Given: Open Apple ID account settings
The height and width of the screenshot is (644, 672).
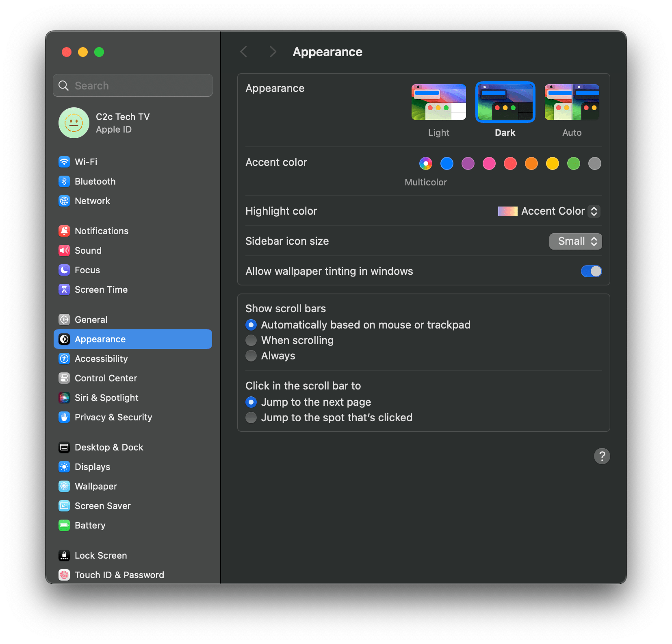Looking at the screenshot, I should coord(122,123).
